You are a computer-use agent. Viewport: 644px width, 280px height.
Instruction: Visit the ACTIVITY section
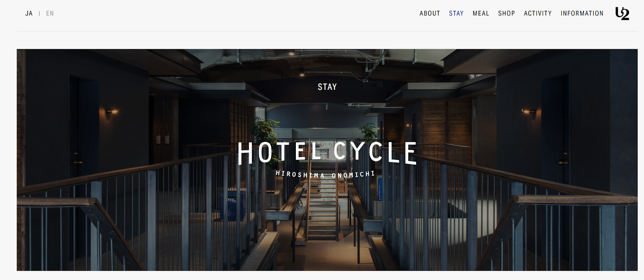coord(538,13)
